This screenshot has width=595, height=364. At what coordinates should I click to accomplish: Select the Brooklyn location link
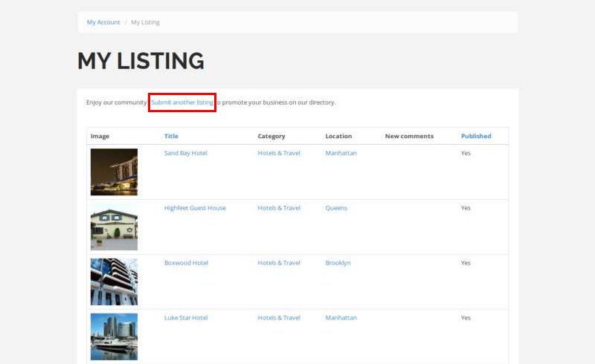point(338,263)
